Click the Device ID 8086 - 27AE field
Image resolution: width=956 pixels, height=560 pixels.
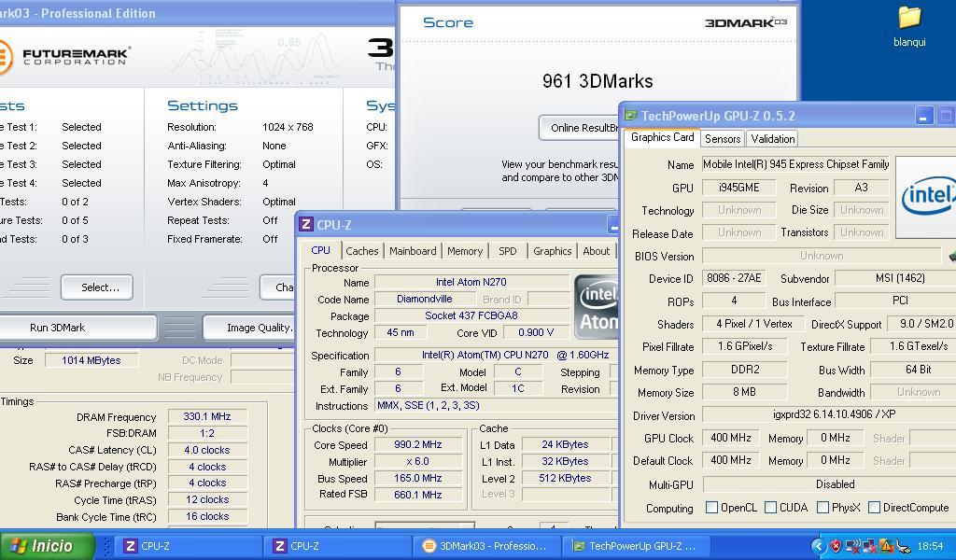coord(734,278)
